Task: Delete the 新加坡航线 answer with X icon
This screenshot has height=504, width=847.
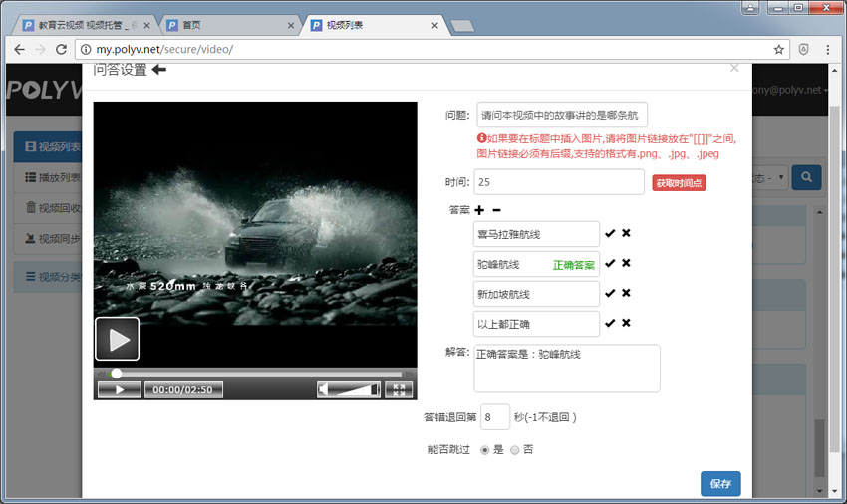Action: (x=626, y=293)
